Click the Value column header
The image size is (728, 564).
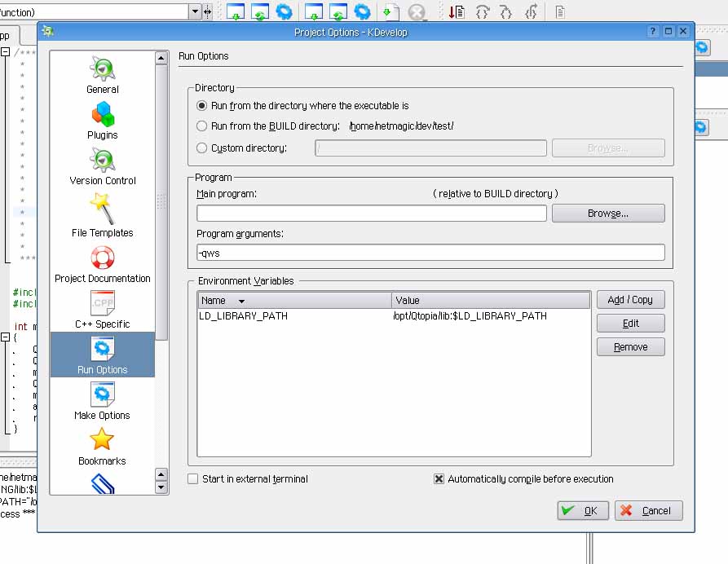point(490,300)
